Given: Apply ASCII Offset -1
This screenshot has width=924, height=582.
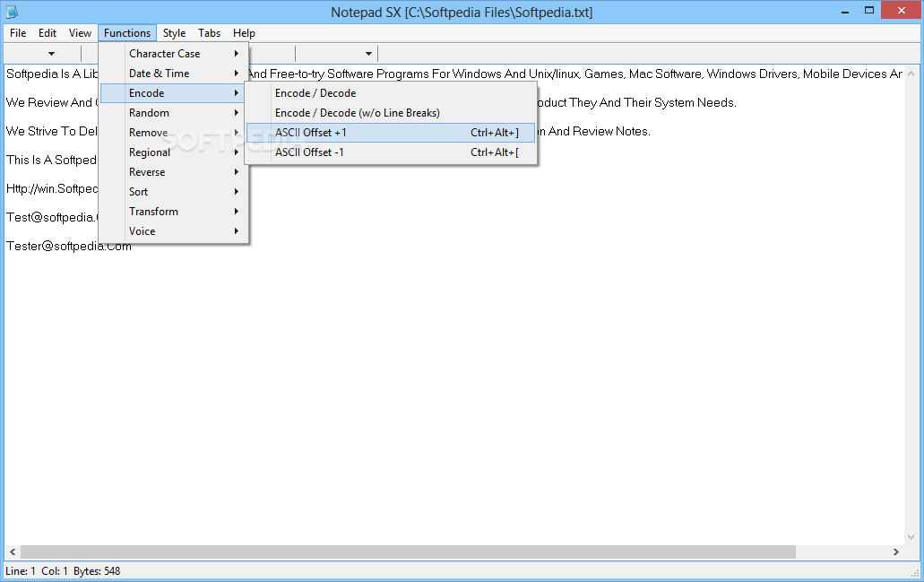Looking at the screenshot, I should point(391,152).
